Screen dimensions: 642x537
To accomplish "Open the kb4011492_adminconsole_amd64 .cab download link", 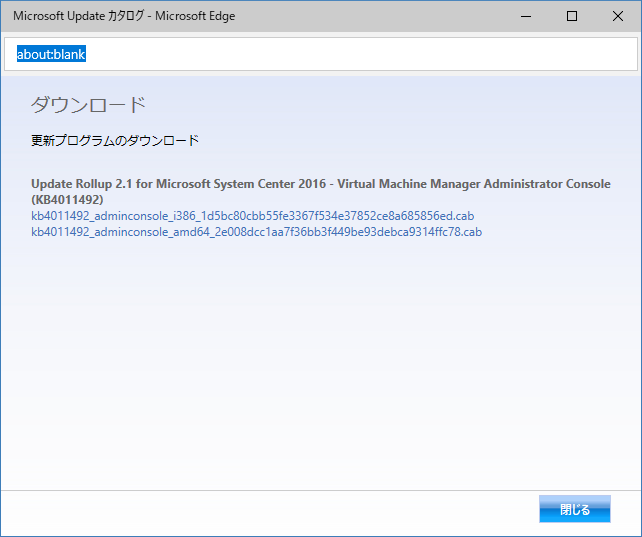I will coord(256,232).
